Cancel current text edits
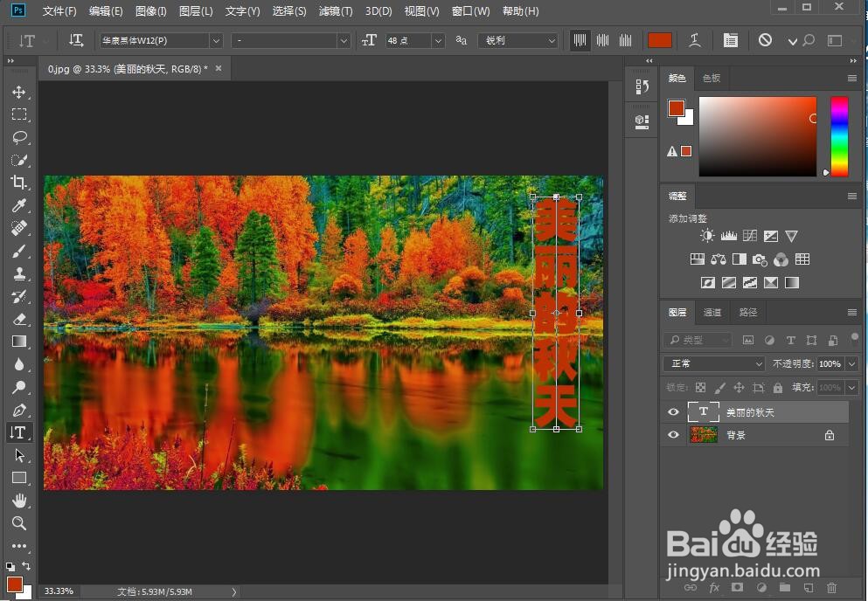Image resolution: width=868 pixels, height=601 pixels. pyautogui.click(x=765, y=40)
